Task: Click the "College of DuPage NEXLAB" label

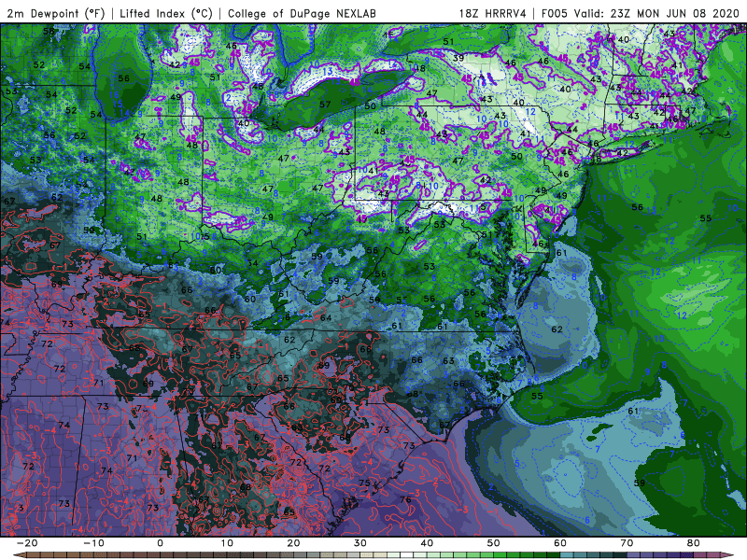Action: point(302,14)
